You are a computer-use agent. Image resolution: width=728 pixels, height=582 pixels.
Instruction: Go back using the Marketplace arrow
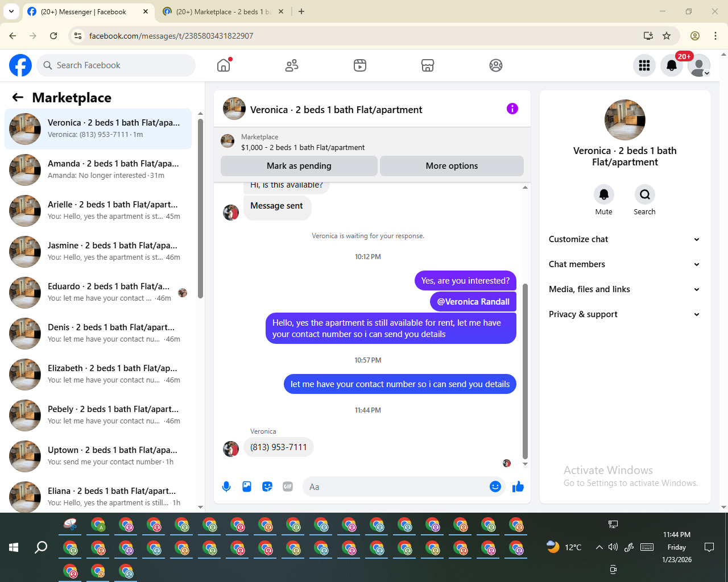(x=18, y=97)
